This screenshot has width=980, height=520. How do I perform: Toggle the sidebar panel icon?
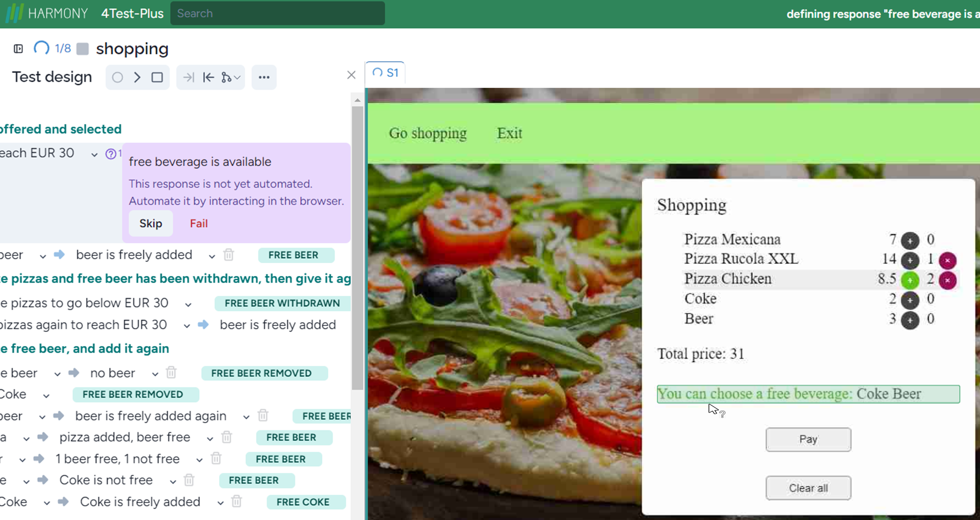(19, 49)
